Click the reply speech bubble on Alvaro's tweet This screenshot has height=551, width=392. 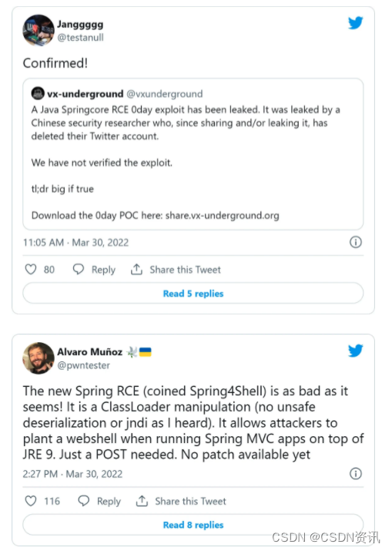[84, 501]
